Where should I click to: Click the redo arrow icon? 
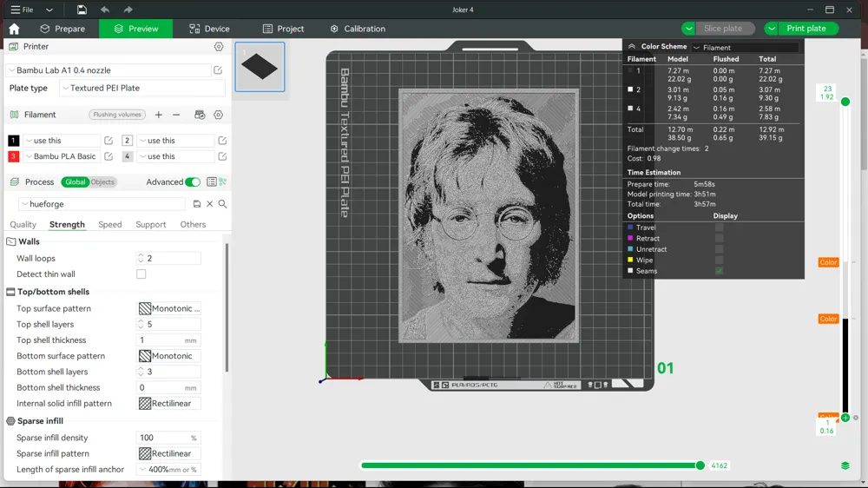(x=128, y=10)
